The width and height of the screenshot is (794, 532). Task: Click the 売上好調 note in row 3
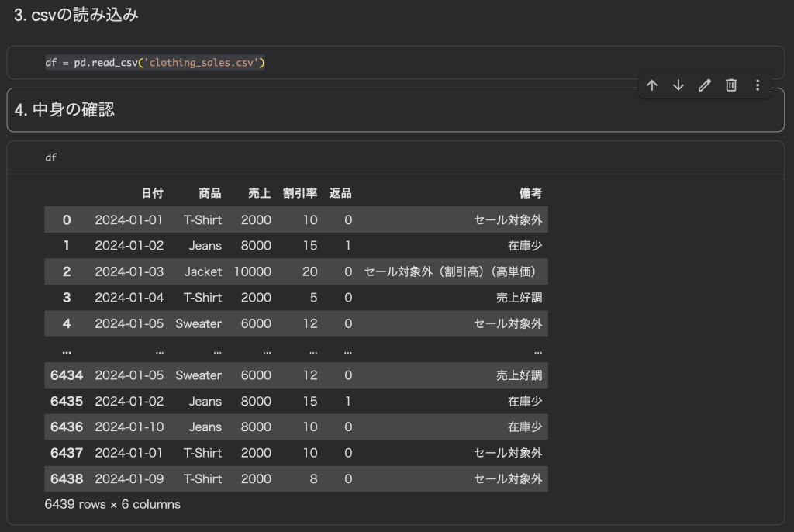click(519, 298)
